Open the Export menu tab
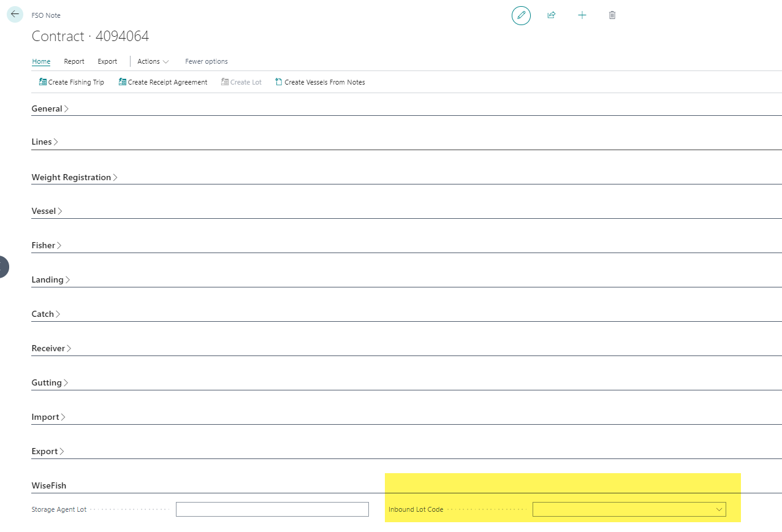Image resolution: width=782 pixels, height=532 pixels. [107, 61]
